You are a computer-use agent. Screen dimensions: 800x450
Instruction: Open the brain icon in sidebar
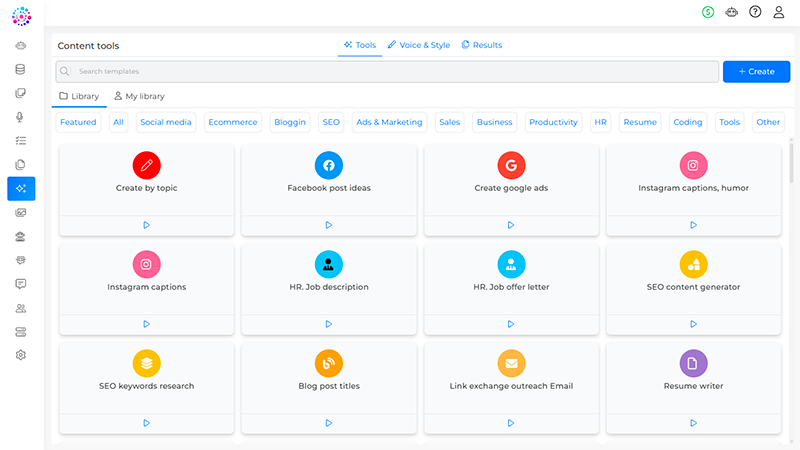point(20,45)
